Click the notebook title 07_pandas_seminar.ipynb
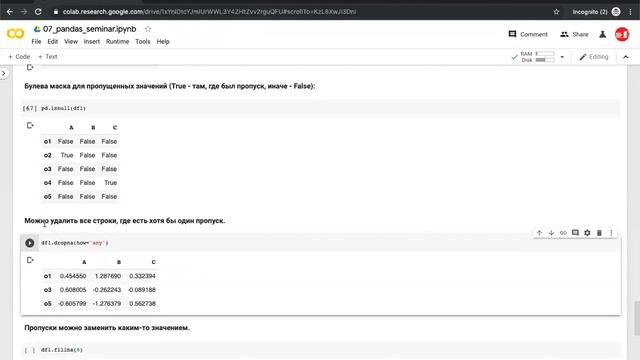Screen dimensions: 640x360 pyautogui.click(x=89, y=29)
